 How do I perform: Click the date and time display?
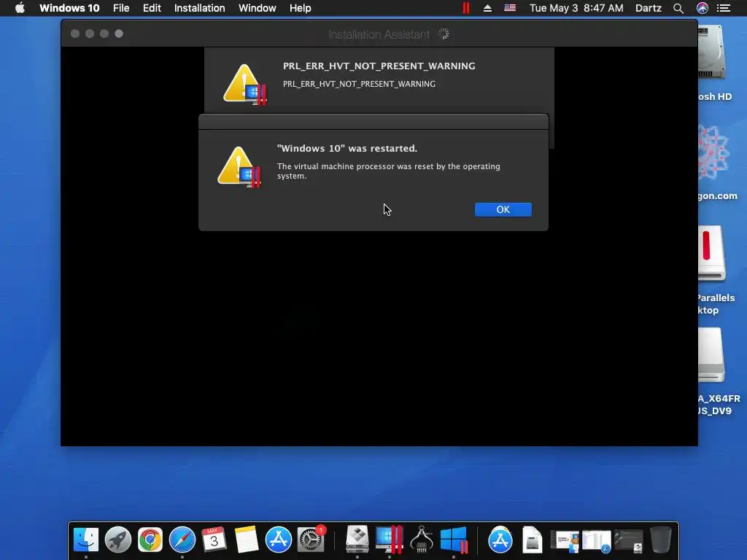576,8
